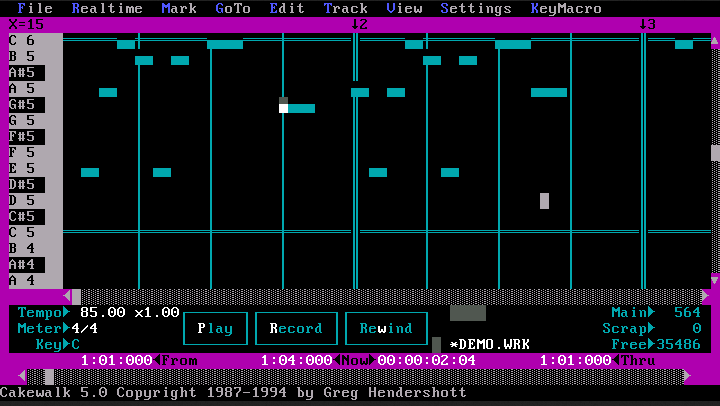Click the Free value 35486
The width and height of the screenshot is (720, 406).
point(679,344)
